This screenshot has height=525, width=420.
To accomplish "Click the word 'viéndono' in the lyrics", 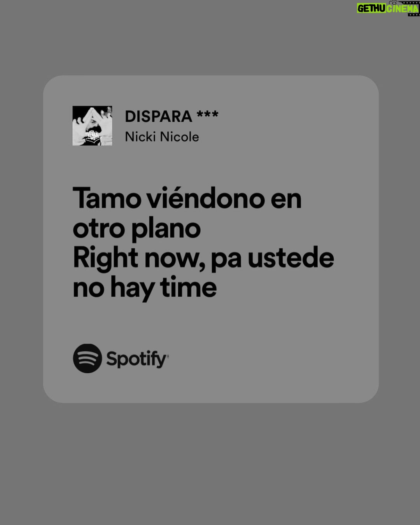I will (x=205, y=198).
